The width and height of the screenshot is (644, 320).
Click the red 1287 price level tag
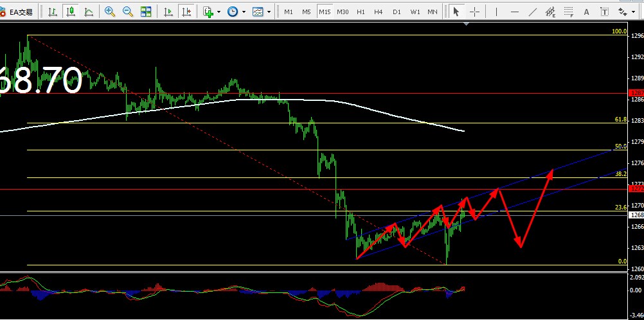[636, 93]
